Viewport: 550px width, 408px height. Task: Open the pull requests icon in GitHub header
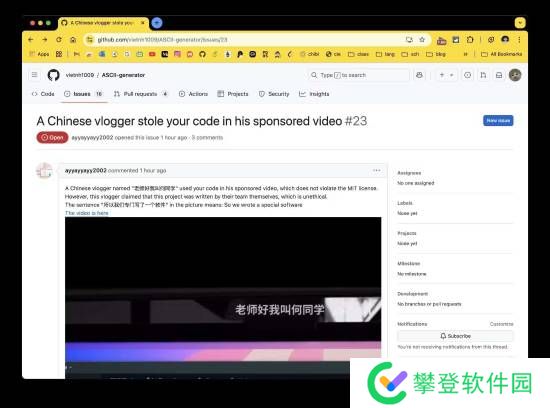tap(483, 75)
